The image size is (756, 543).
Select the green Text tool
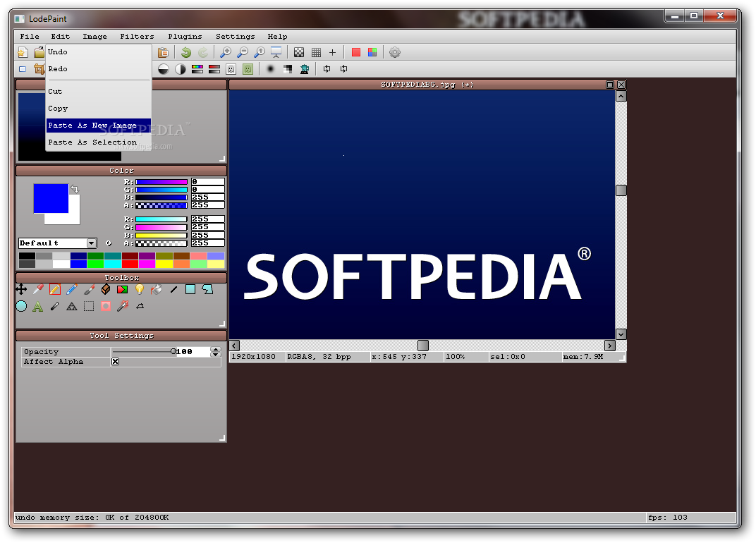pos(38,306)
